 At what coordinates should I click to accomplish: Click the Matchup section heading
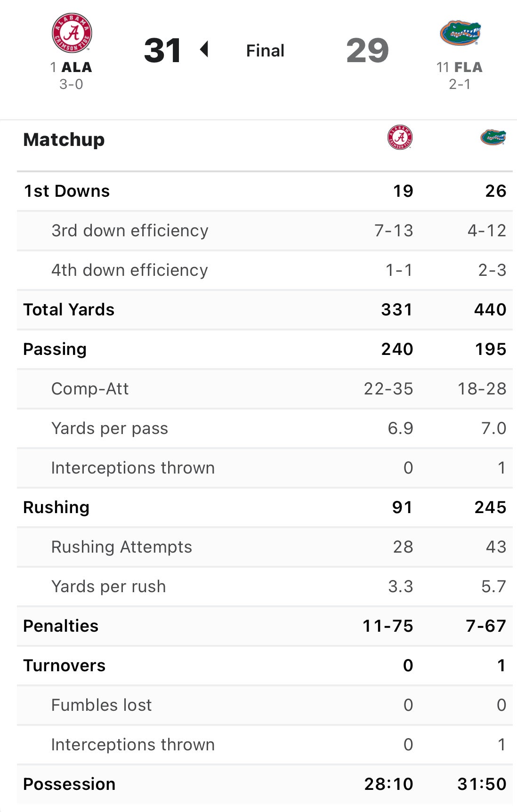click(64, 140)
